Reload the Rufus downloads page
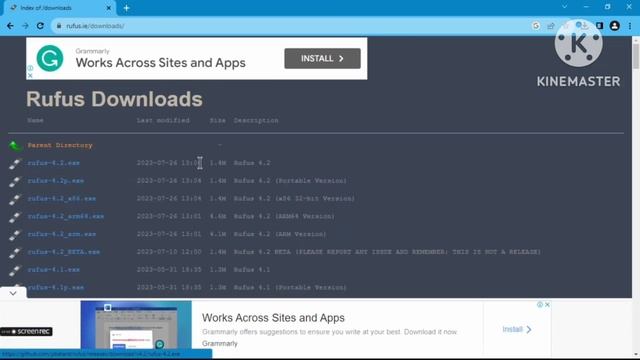The image size is (640, 360). pos(40,26)
